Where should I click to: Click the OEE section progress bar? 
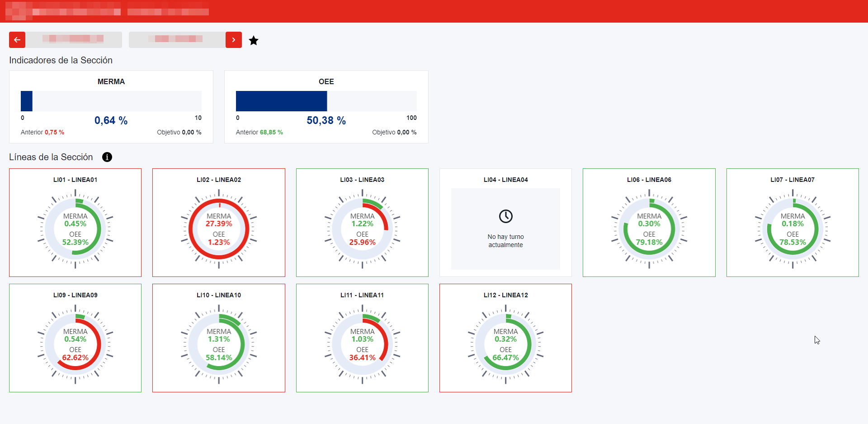click(x=326, y=101)
